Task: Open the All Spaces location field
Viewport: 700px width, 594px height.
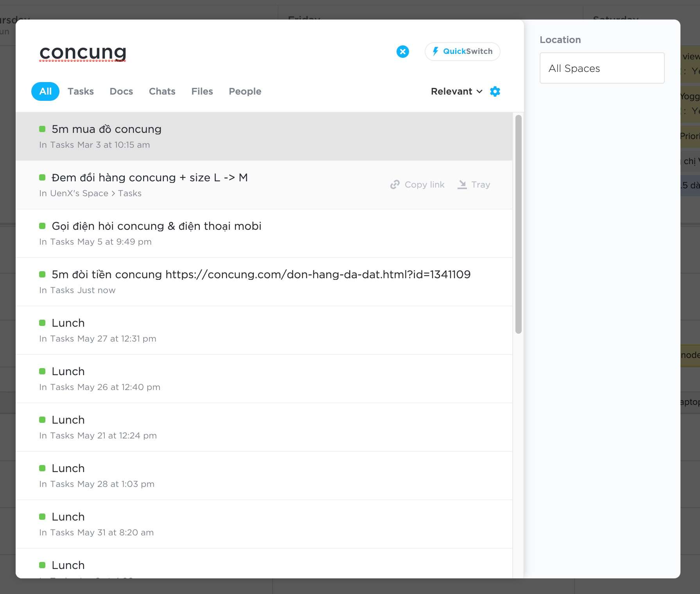Action: point(602,68)
